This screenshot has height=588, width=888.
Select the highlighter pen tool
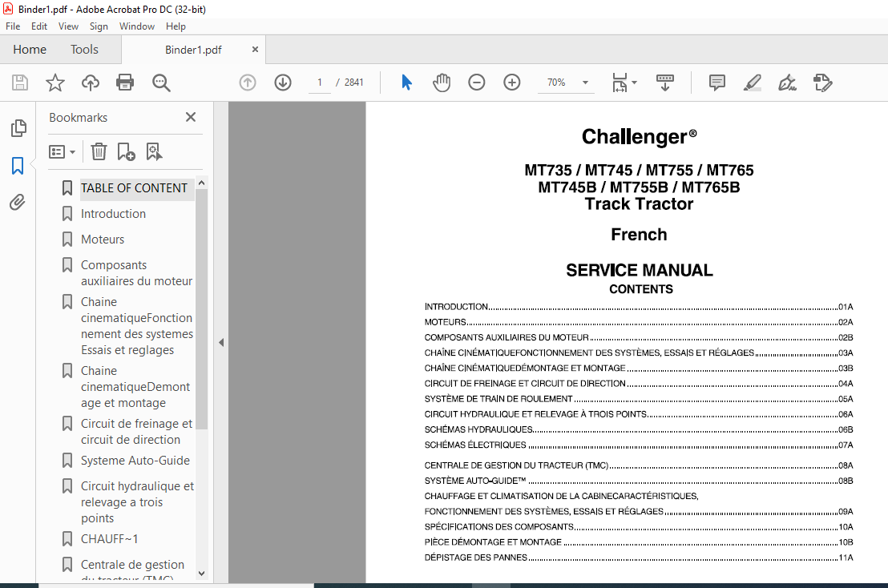[752, 83]
